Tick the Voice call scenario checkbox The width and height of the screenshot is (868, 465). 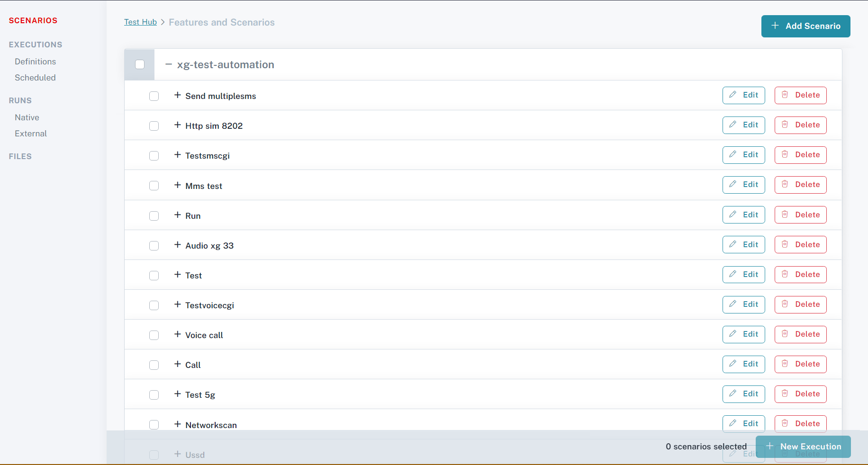click(x=154, y=335)
